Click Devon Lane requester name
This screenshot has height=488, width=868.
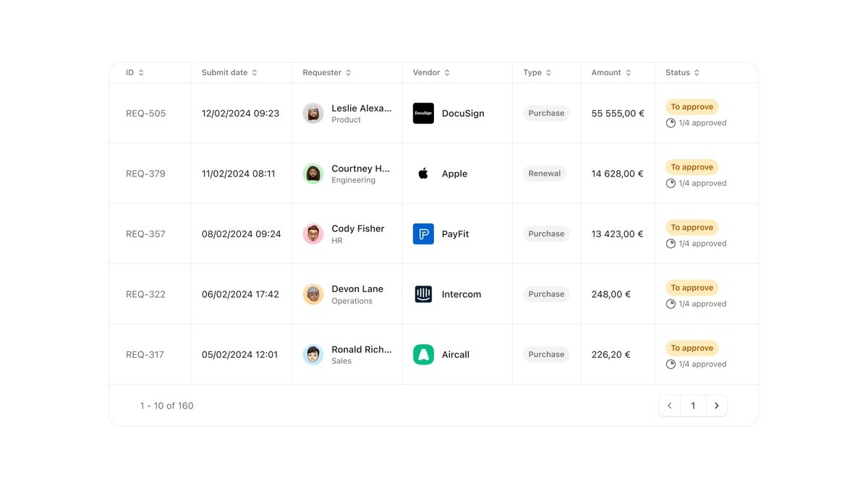coord(357,288)
